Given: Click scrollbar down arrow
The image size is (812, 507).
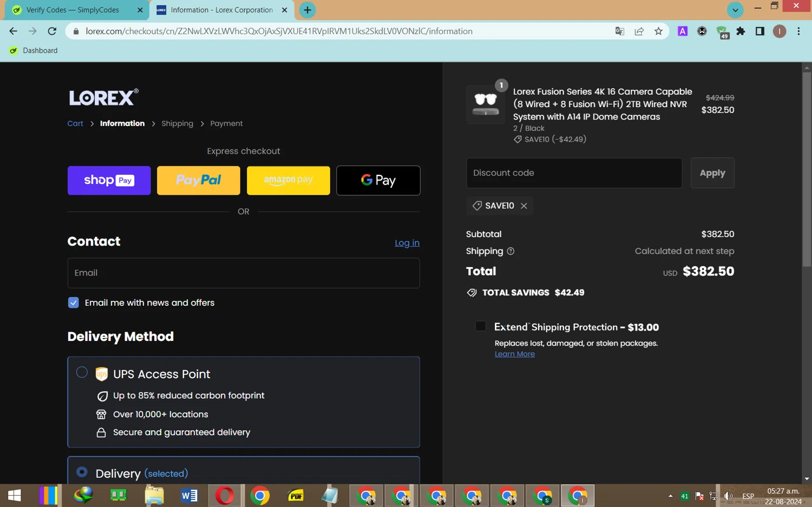Looking at the screenshot, I should [807, 479].
